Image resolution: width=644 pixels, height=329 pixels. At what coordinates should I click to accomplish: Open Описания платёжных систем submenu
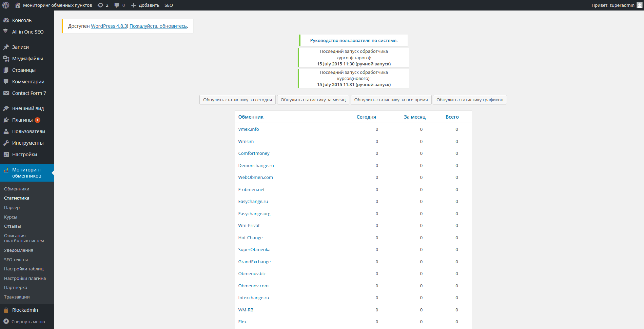[24, 238]
